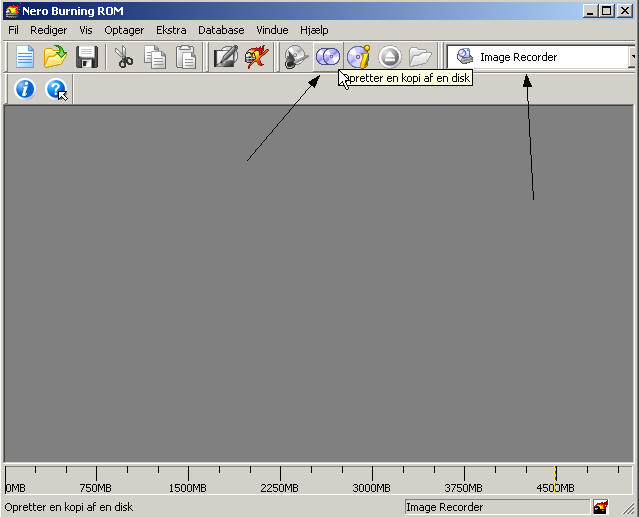
Task: Click the copy disk icon with two discs
Action: click(x=328, y=57)
